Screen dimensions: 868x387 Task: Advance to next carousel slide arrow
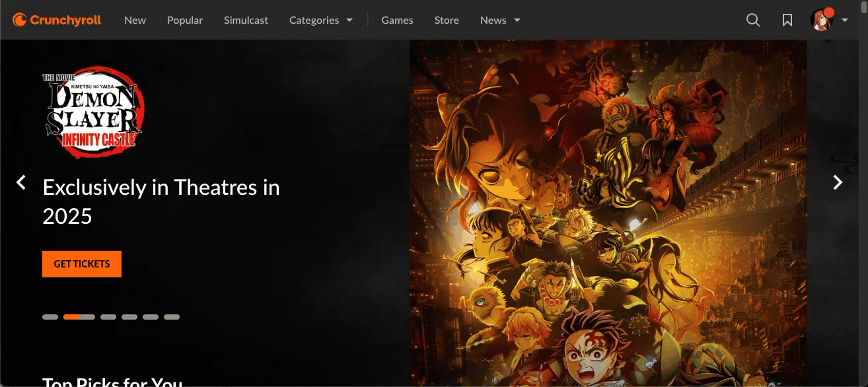click(838, 182)
